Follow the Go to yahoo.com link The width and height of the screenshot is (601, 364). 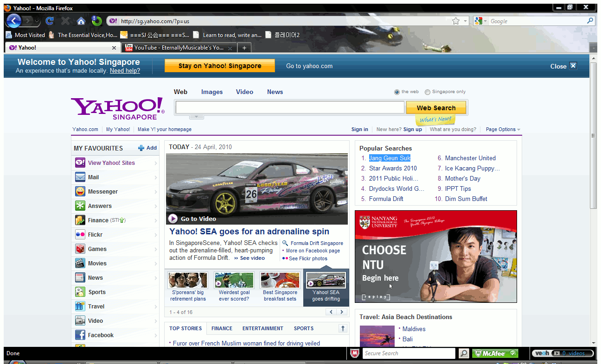(x=309, y=66)
